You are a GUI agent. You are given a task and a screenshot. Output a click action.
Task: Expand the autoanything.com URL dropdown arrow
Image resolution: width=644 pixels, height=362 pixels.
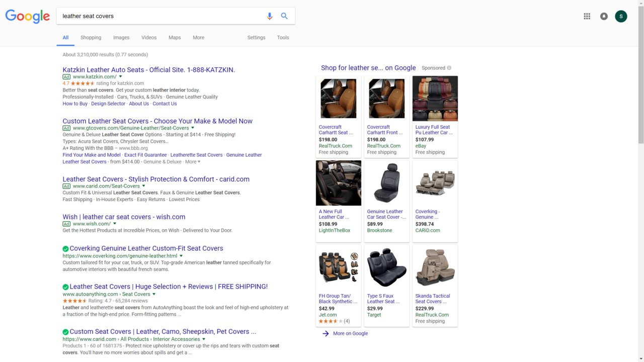tap(154, 294)
